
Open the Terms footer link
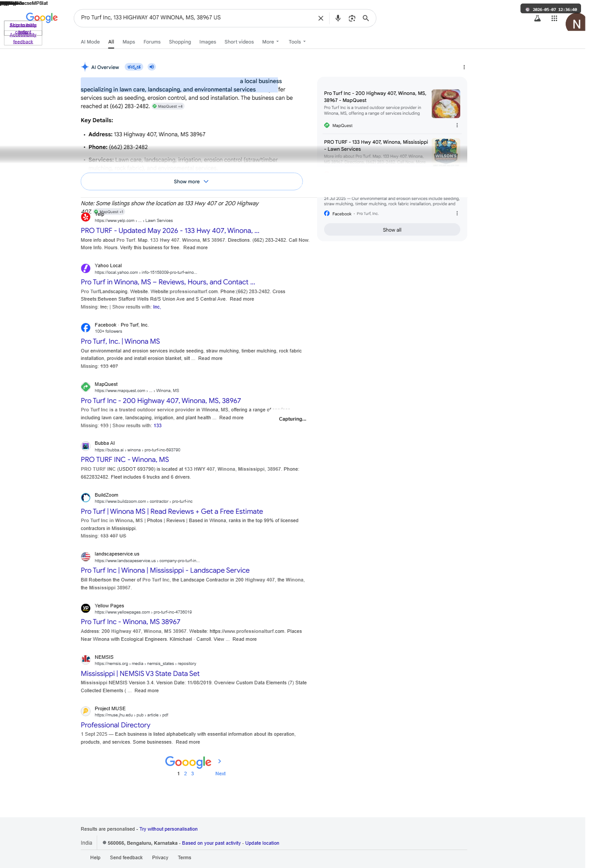[184, 858]
